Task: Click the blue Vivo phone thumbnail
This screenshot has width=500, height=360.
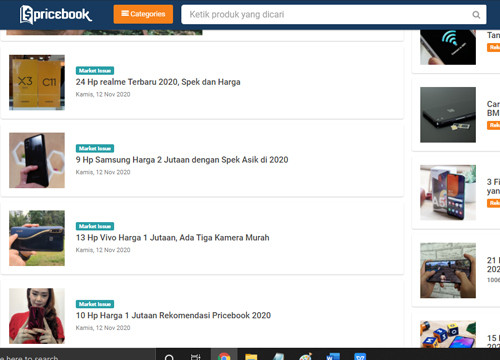Action: click(37, 238)
